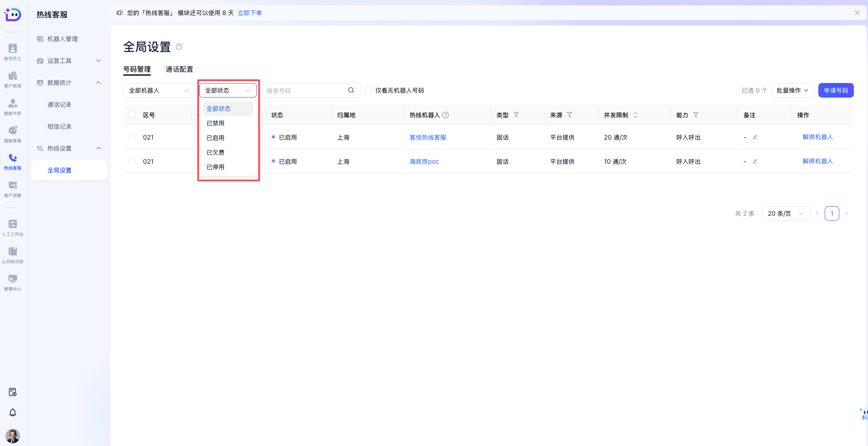The image size is (868, 446).
Task: Open the 20 条/页 page size dropdown
Action: click(785, 213)
